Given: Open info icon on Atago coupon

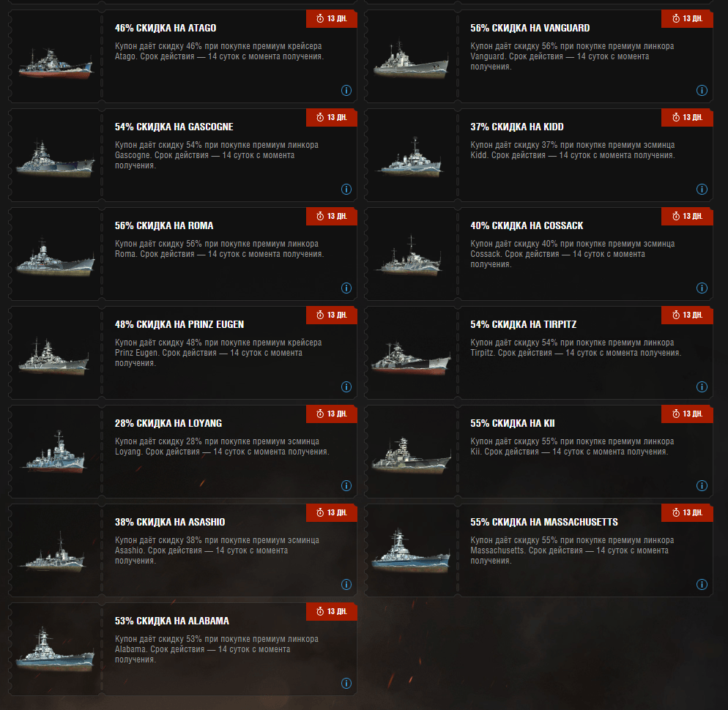Looking at the screenshot, I should click(346, 91).
